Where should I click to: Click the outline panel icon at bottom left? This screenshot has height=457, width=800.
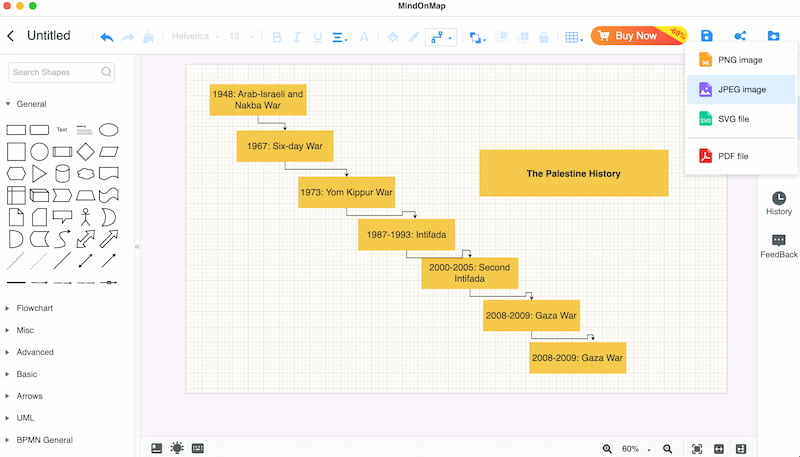[157, 448]
